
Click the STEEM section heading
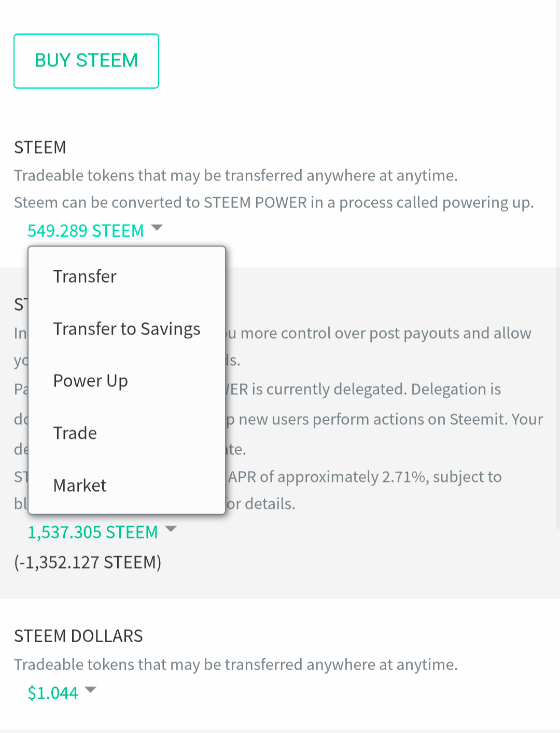pos(40,148)
